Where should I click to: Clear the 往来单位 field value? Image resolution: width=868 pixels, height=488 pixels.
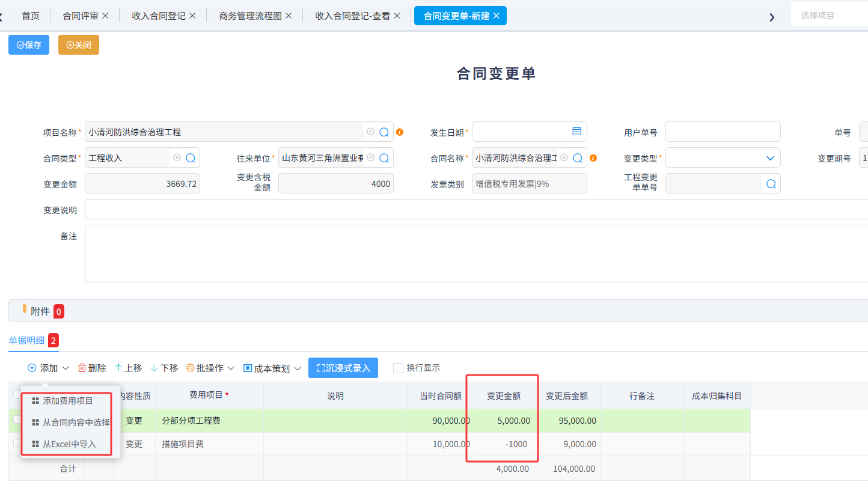[370, 157]
